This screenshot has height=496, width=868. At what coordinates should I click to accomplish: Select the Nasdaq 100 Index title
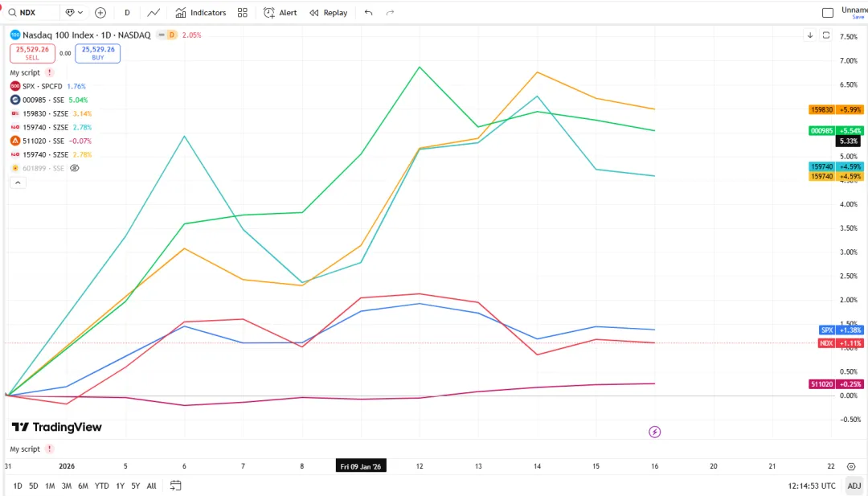86,35
